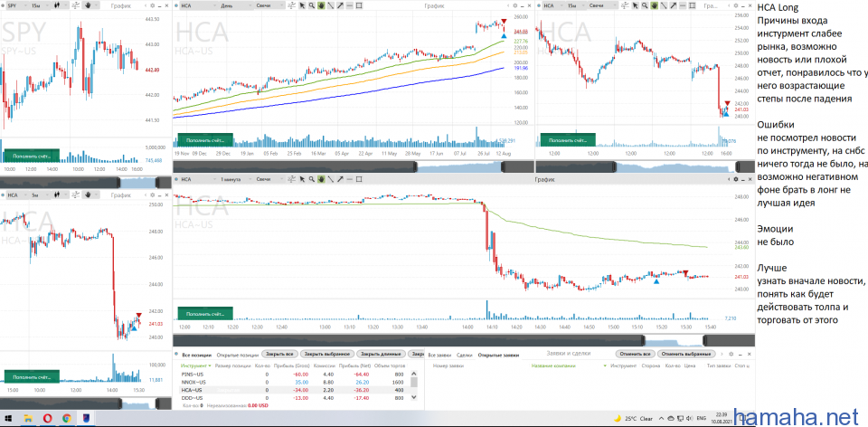Click time range slider below HCA daily chart
This screenshot has width=868, height=427.
354,166
